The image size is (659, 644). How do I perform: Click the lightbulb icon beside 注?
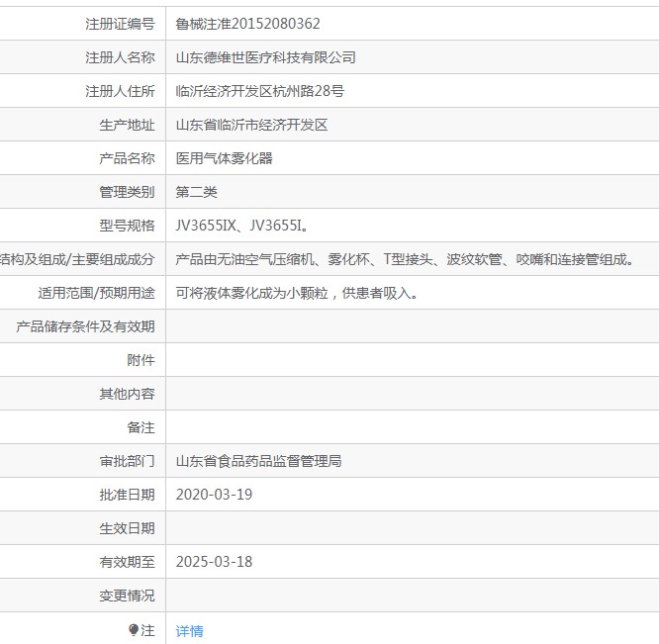point(134,629)
